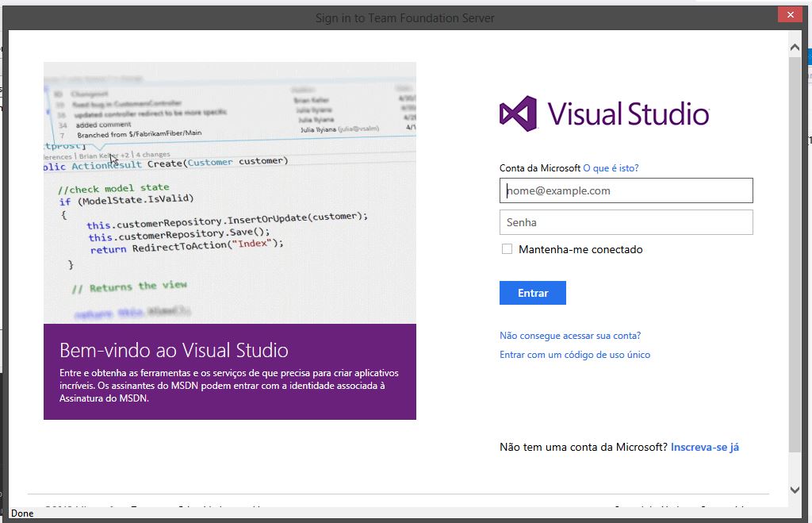Enable the Mantenha-me conectado checkbox

507,249
